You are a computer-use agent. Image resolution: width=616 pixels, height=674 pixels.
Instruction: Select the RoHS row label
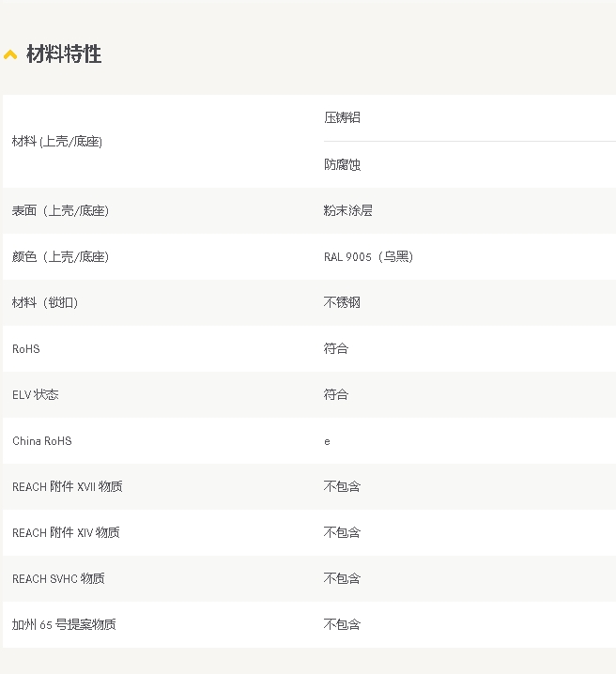click(x=26, y=348)
